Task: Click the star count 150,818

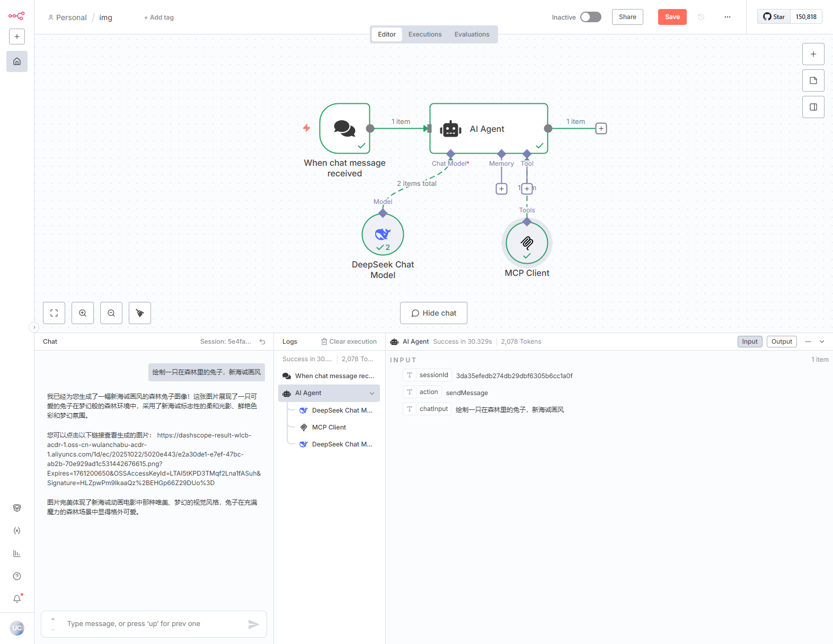Action: coord(806,17)
